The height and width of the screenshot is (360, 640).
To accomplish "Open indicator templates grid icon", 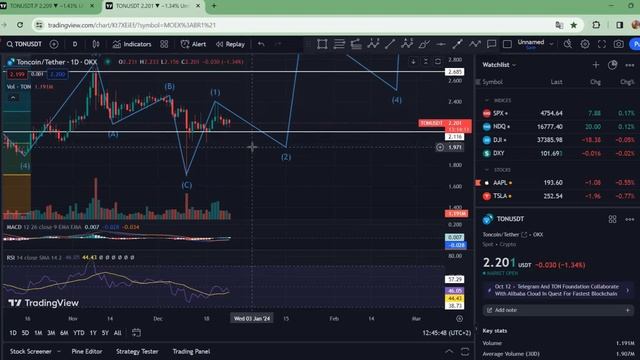I will click(164, 44).
